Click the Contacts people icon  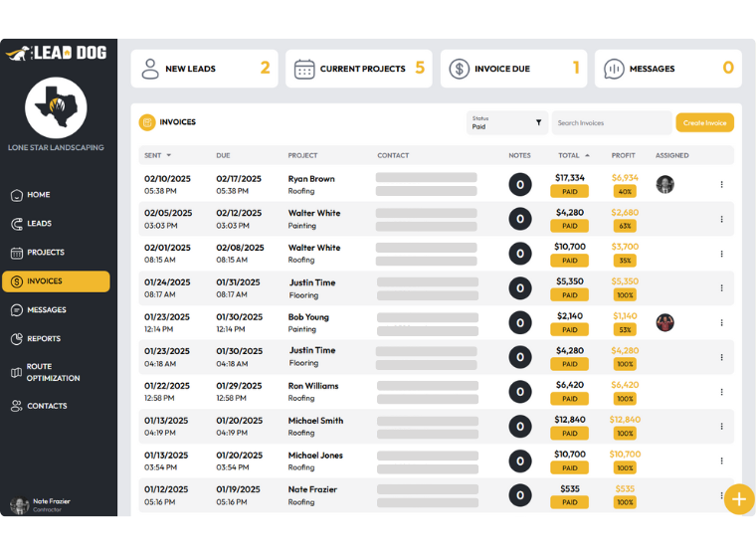coord(16,406)
